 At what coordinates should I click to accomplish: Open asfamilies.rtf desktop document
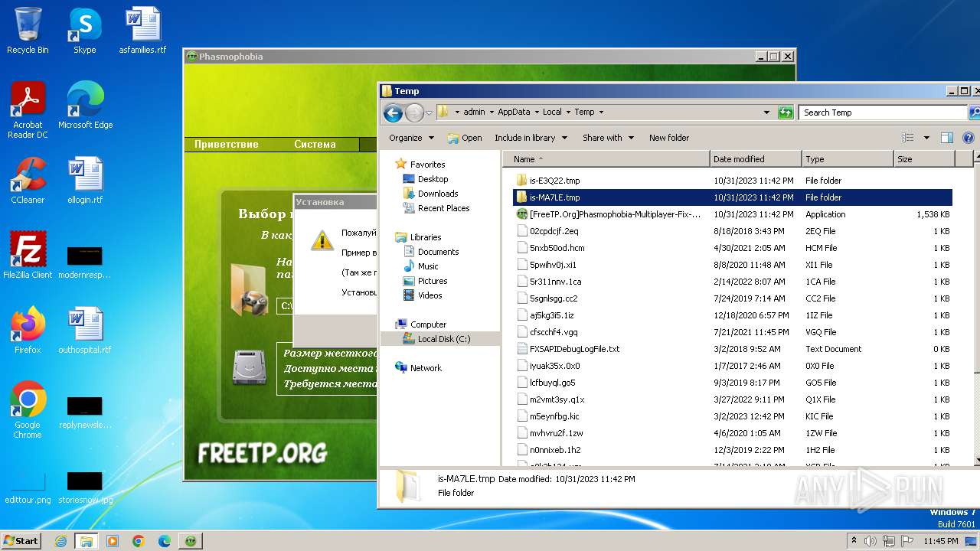[x=142, y=31]
